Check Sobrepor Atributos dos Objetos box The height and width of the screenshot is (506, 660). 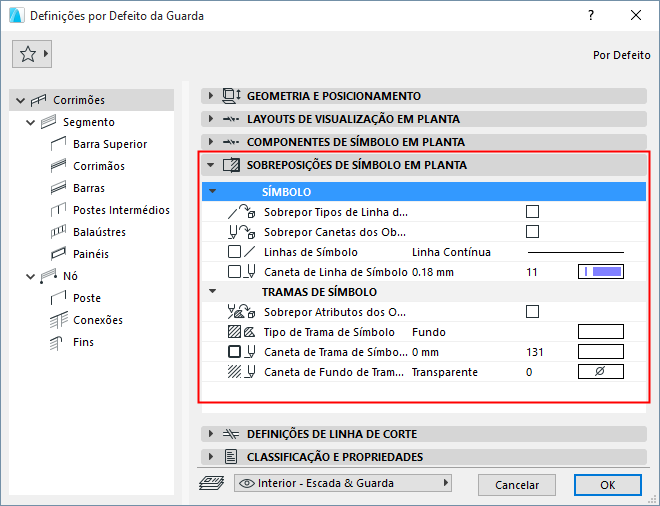[532, 311]
